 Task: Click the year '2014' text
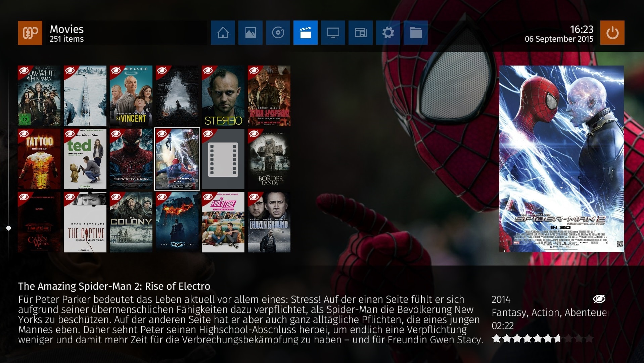pyautogui.click(x=501, y=299)
